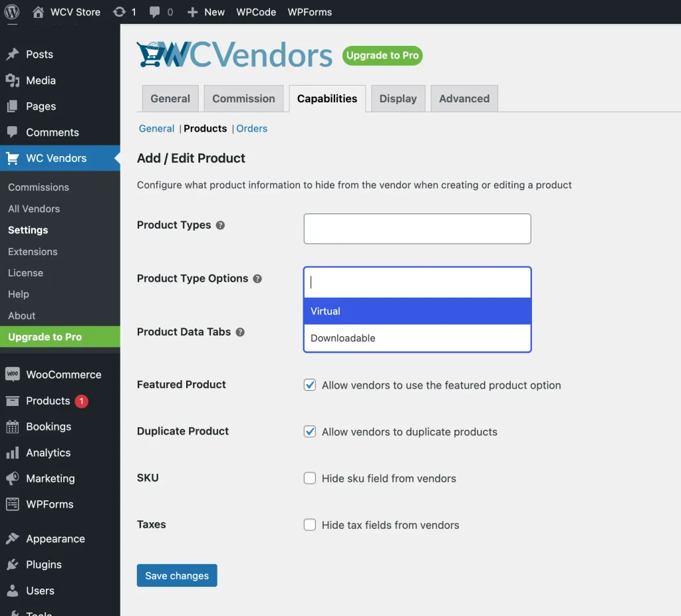Open the General capabilities sub-section link

pos(156,128)
